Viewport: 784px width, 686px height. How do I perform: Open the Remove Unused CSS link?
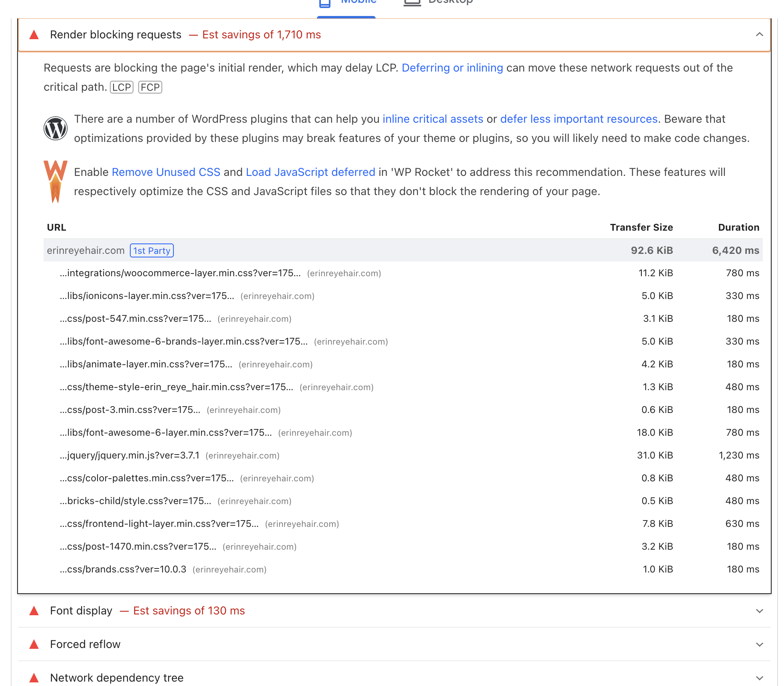click(166, 172)
